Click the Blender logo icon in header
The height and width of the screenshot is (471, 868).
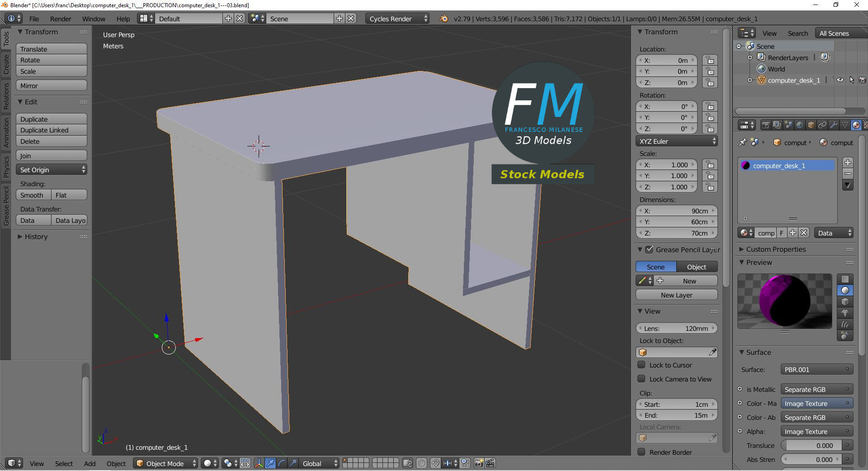(x=444, y=19)
